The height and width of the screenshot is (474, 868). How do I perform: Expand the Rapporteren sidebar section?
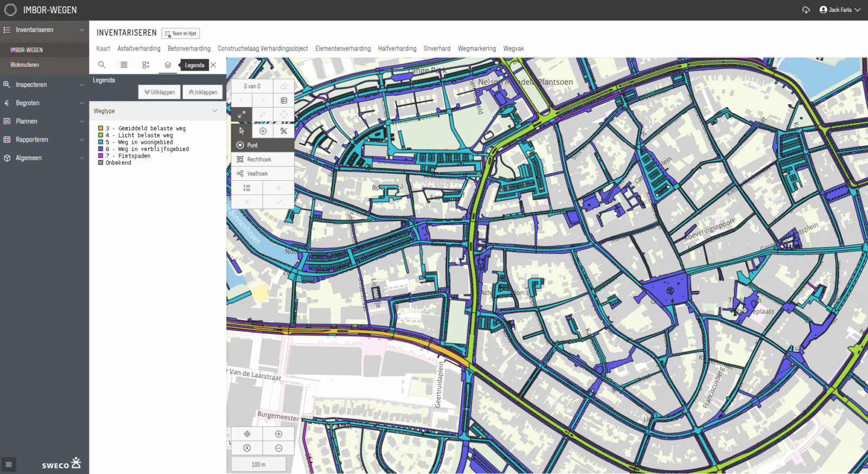click(x=82, y=140)
